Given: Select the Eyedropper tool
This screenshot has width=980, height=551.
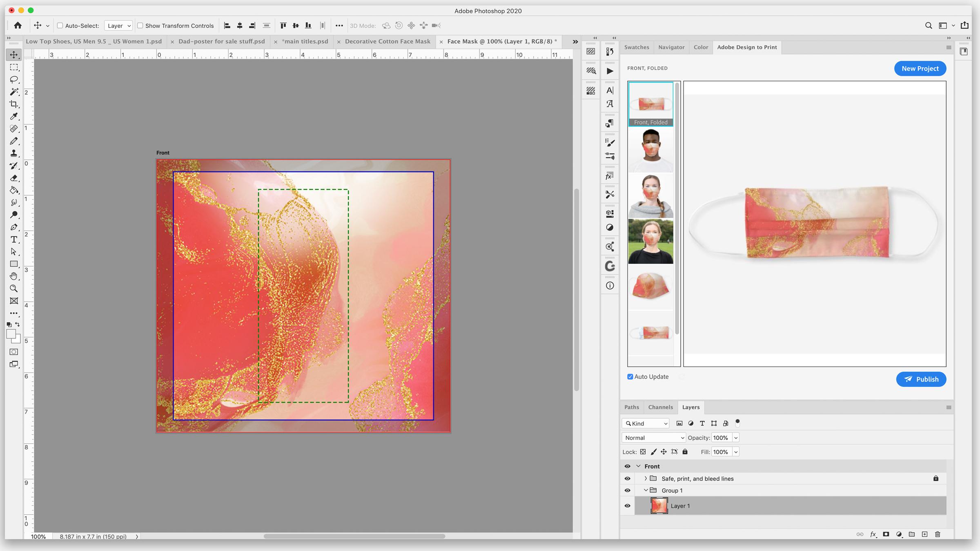Looking at the screenshot, I should (14, 116).
